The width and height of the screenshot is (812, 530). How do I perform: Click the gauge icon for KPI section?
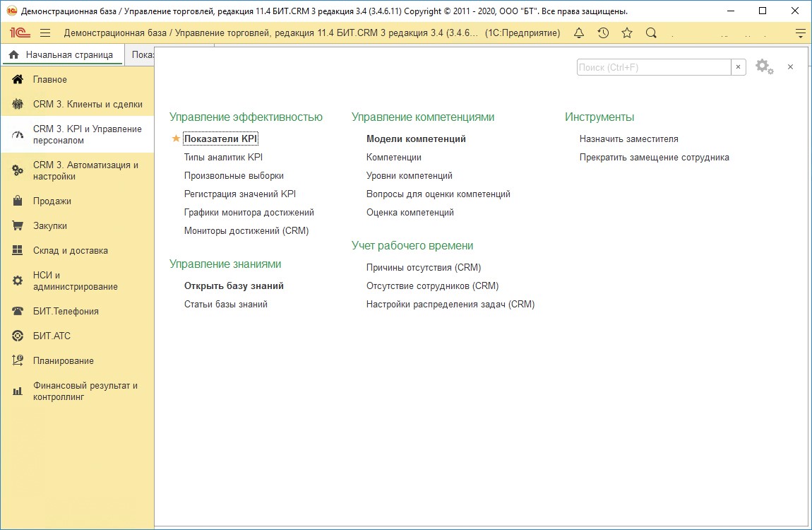(x=18, y=135)
